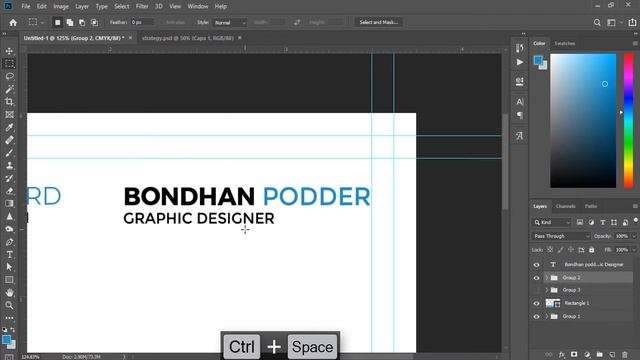Hide the Bondhan podd text layer
This screenshot has height=360, width=640.
[x=536, y=265]
